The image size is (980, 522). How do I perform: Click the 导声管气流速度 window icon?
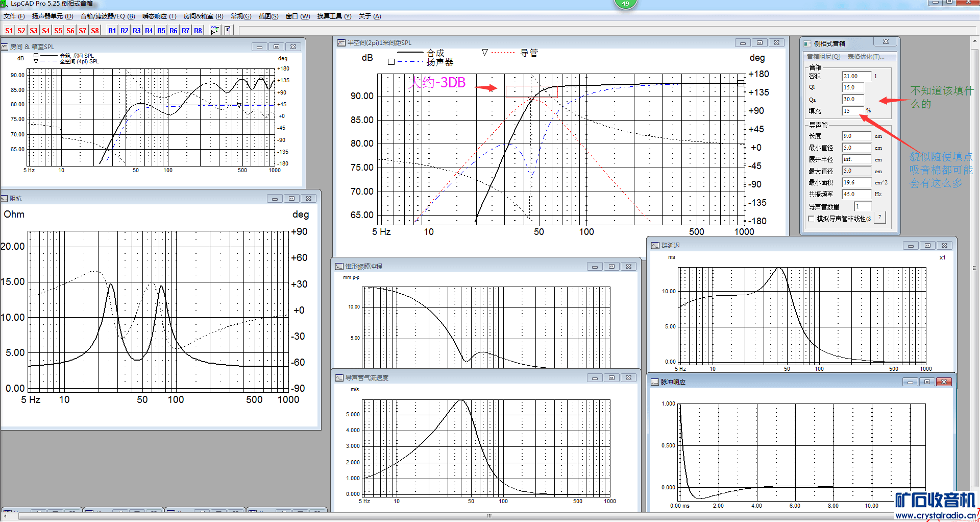[x=339, y=378]
